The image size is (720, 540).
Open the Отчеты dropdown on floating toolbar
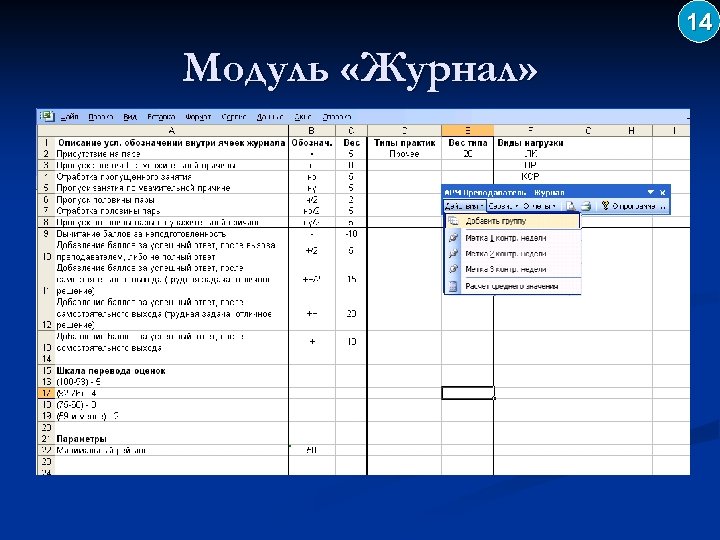tap(540, 206)
